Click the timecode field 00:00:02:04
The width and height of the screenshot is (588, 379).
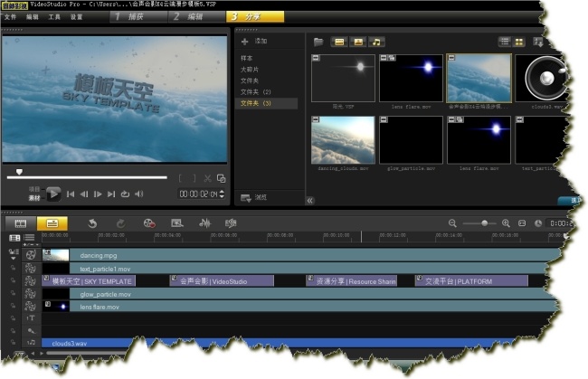pyautogui.click(x=198, y=194)
